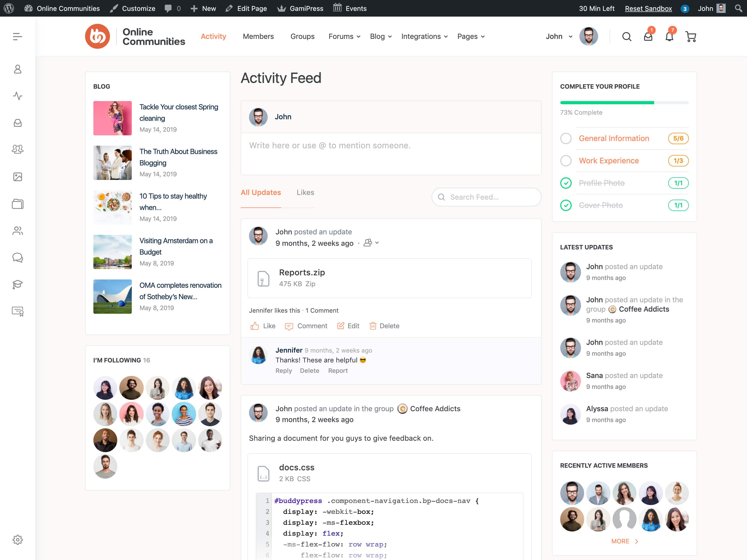Click the Profile Photo completed checkmark
747x560 pixels.
click(x=566, y=183)
